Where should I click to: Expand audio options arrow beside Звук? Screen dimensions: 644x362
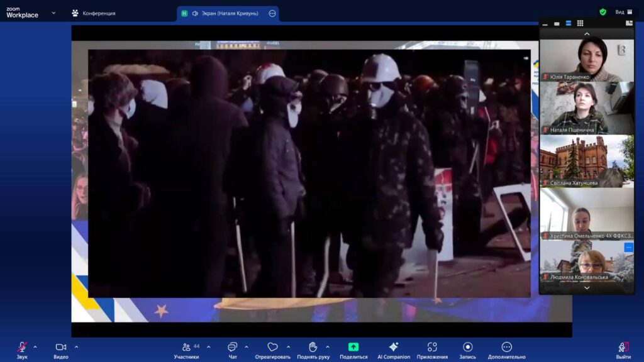[35, 346]
